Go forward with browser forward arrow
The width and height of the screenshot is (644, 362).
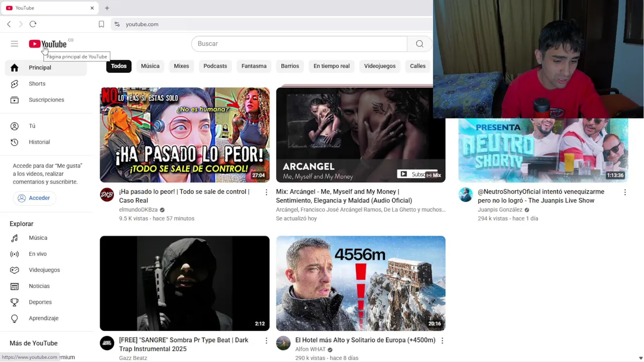coord(21,24)
